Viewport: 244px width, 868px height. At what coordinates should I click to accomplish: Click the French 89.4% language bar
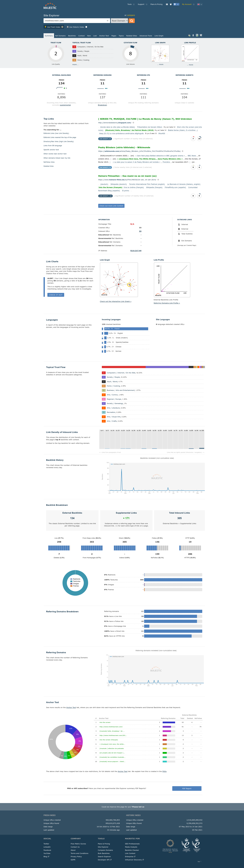(126, 329)
